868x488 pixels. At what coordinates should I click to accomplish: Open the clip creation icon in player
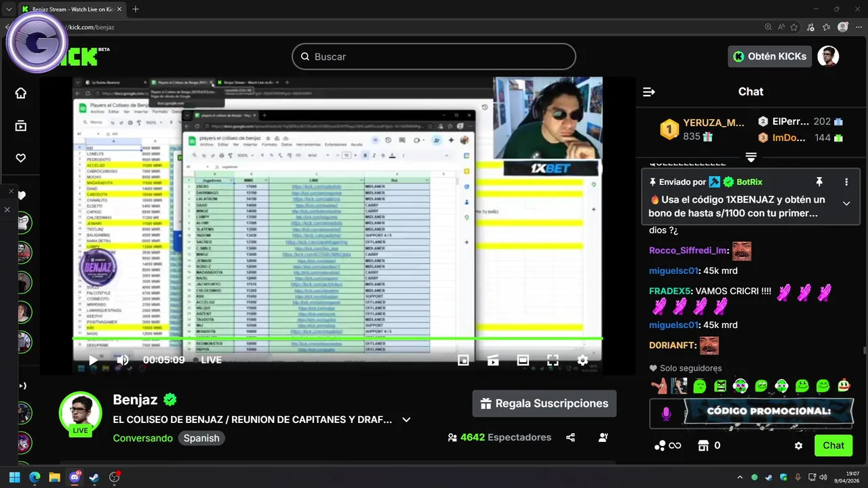point(493,361)
